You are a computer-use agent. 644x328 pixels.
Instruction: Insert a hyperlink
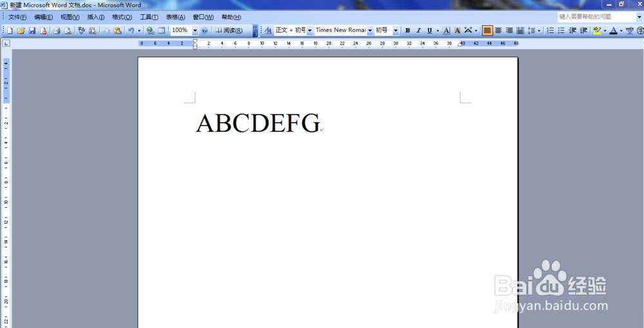[x=150, y=30]
